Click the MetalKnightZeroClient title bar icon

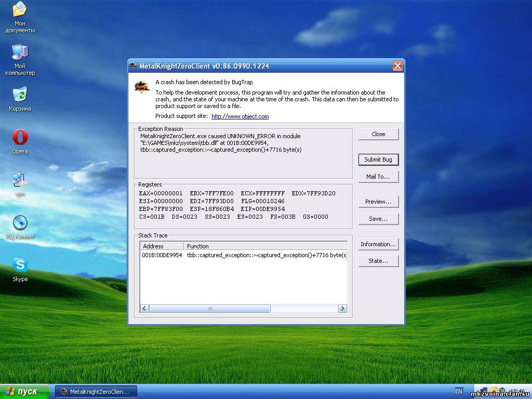point(133,66)
